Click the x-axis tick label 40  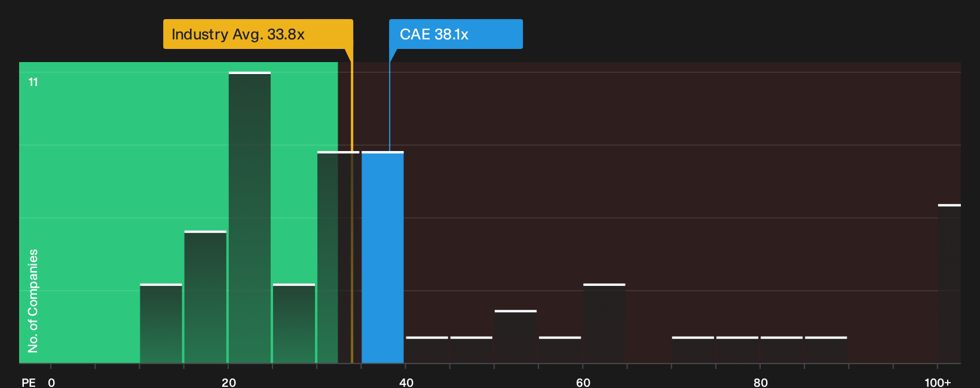pyautogui.click(x=406, y=383)
